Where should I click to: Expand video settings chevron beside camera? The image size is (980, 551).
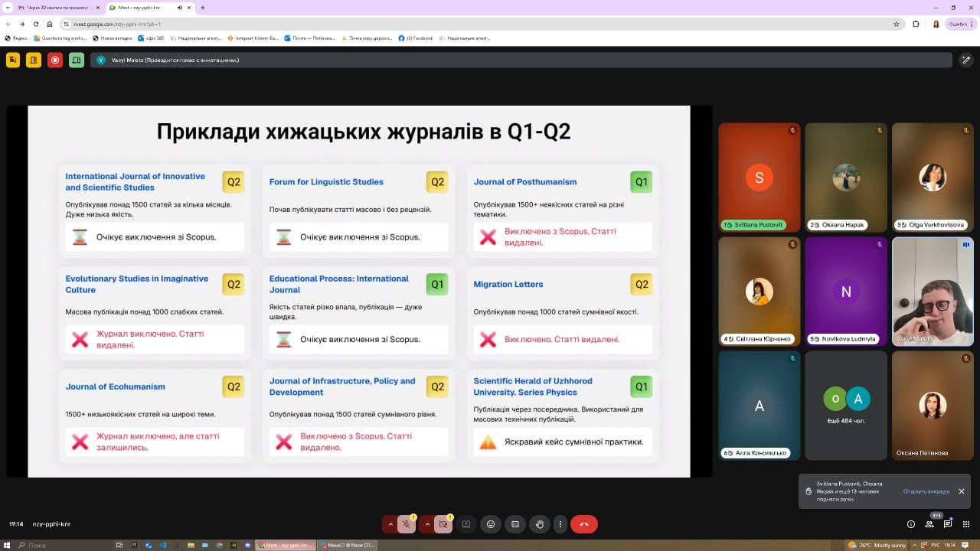[427, 524]
